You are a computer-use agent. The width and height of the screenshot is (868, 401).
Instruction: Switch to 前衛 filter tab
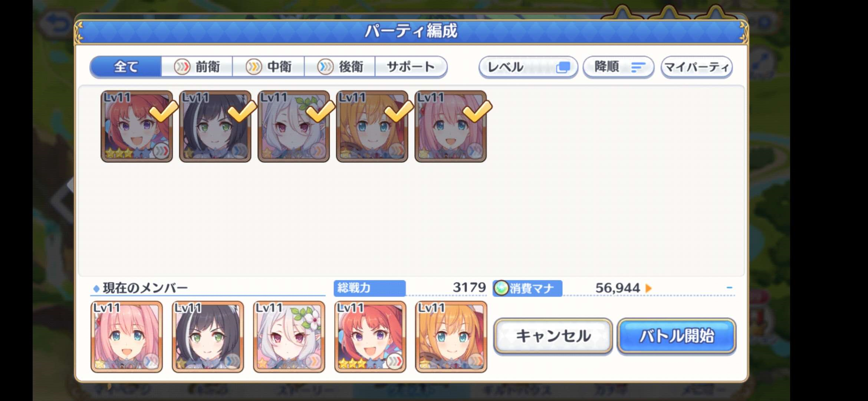pyautogui.click(x=197, y=67)
